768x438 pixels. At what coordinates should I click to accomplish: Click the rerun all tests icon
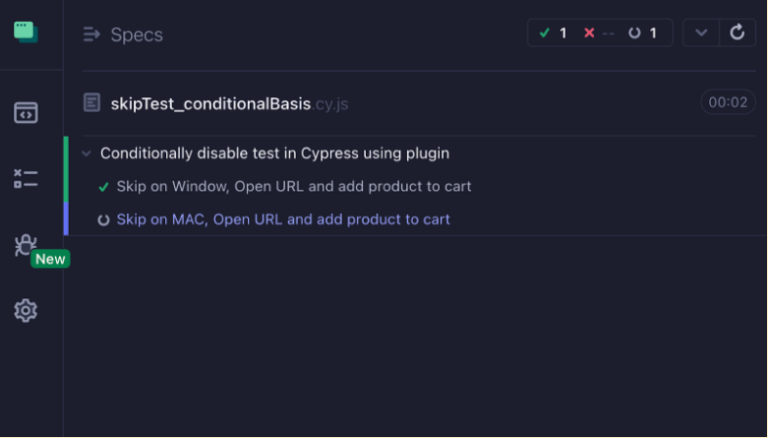pos(738,32)
